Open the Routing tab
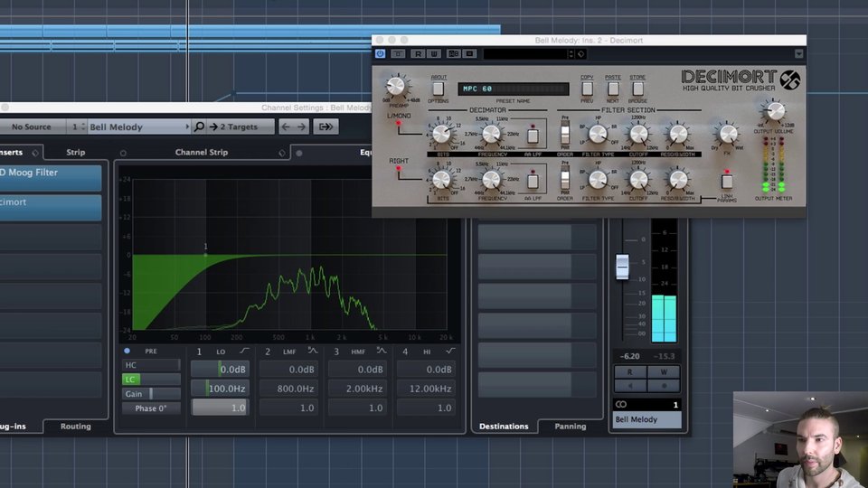 (x=76, y=427)
